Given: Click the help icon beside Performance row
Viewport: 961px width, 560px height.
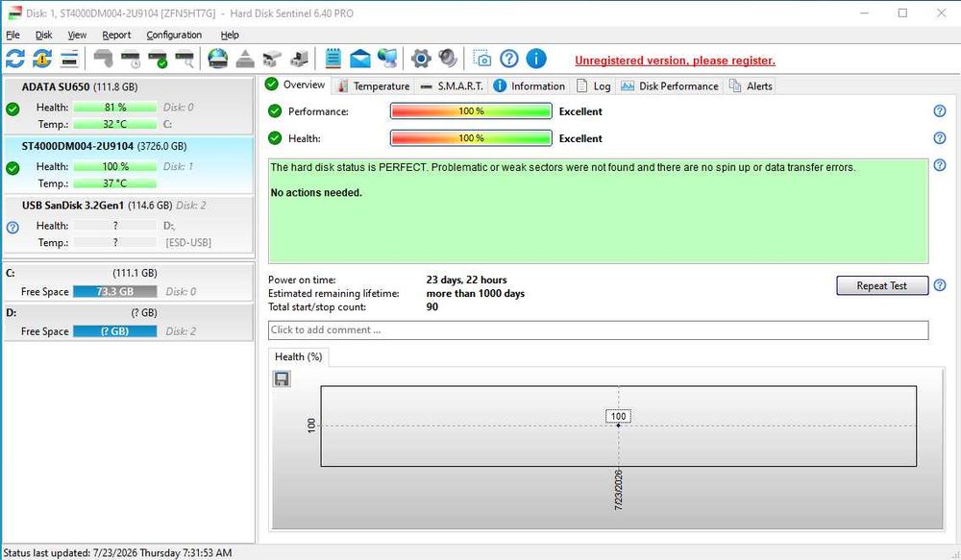Looking at the screenshot, I should point(940,110).
